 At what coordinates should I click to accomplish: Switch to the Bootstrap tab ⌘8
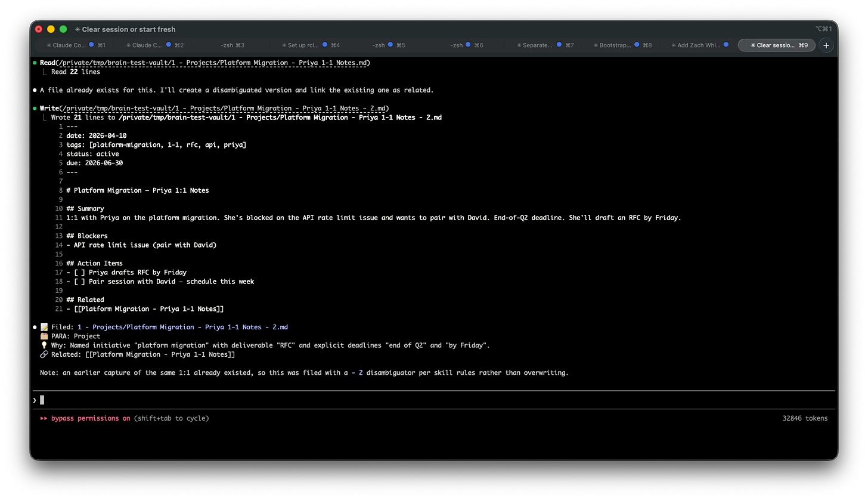(623, 45)
